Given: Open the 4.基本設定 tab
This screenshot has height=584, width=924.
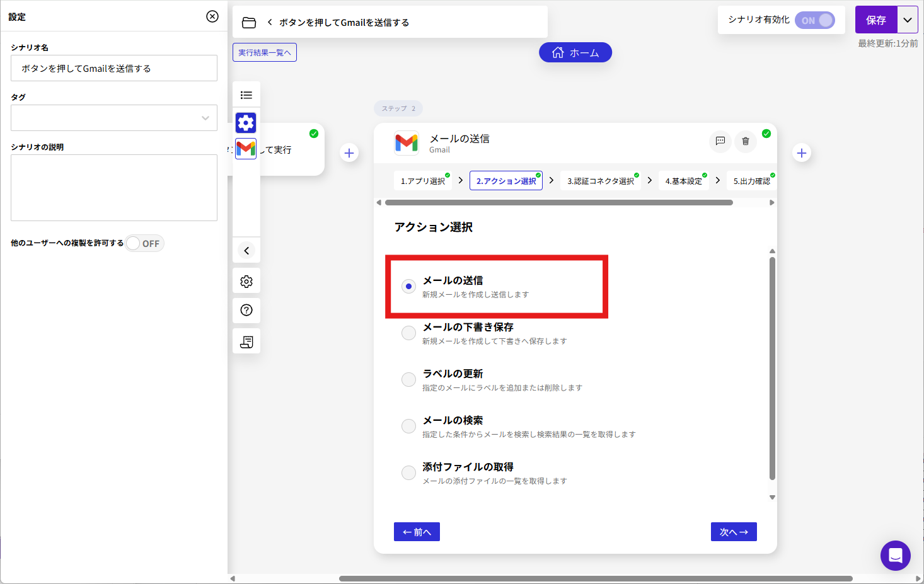Looking at the screenshot, I should pos(684,181).
